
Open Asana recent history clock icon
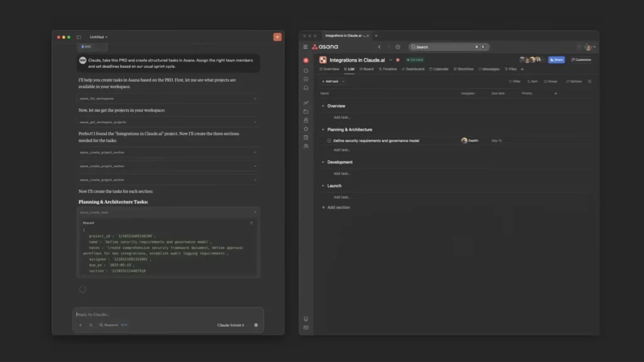pos(397,47)
